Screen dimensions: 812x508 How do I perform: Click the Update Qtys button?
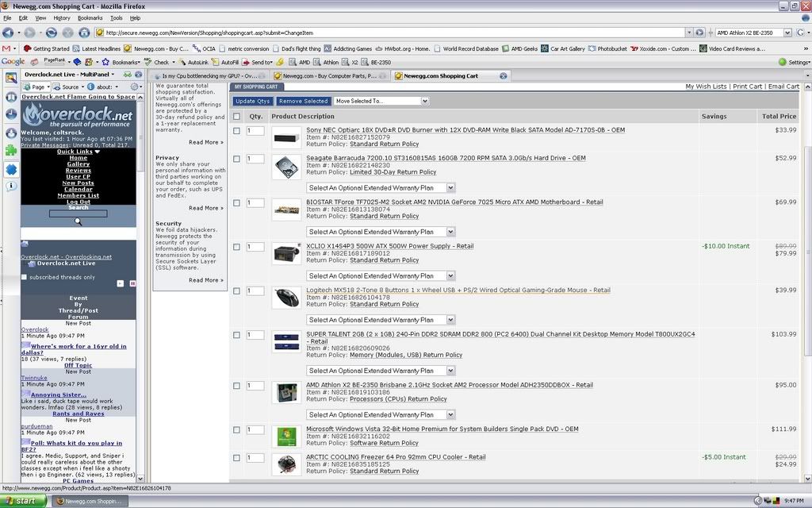[253, 101]
